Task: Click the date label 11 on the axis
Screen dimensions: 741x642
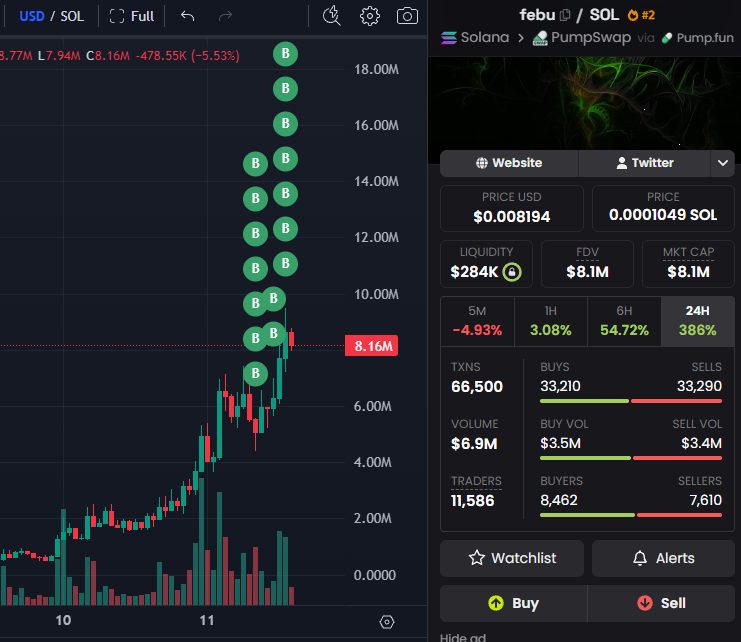Action: coord(207,620)
